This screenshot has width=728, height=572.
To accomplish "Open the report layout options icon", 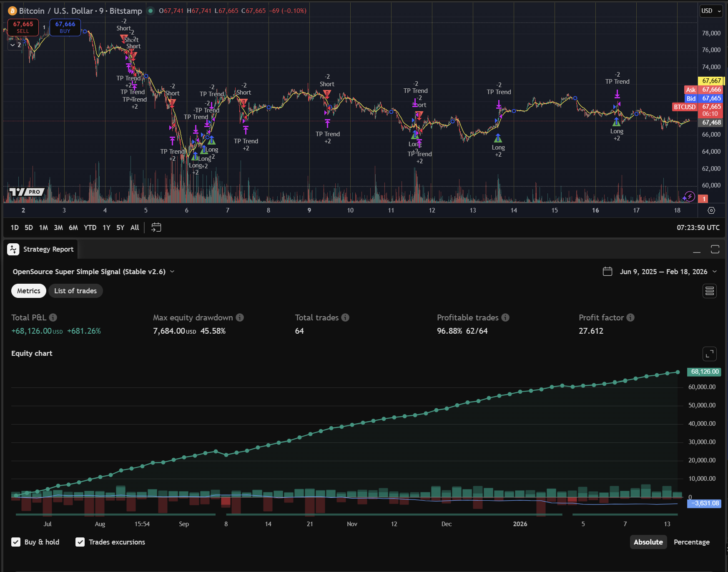I will (x=709, y=291).
